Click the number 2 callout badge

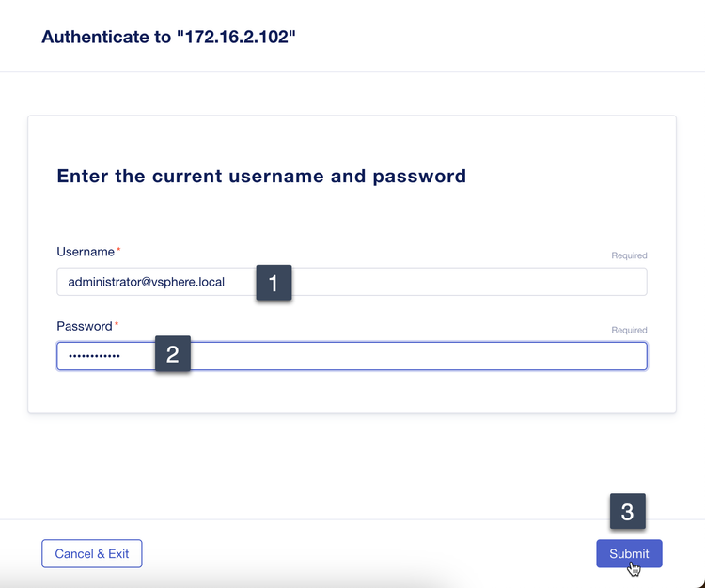point(173,355)
